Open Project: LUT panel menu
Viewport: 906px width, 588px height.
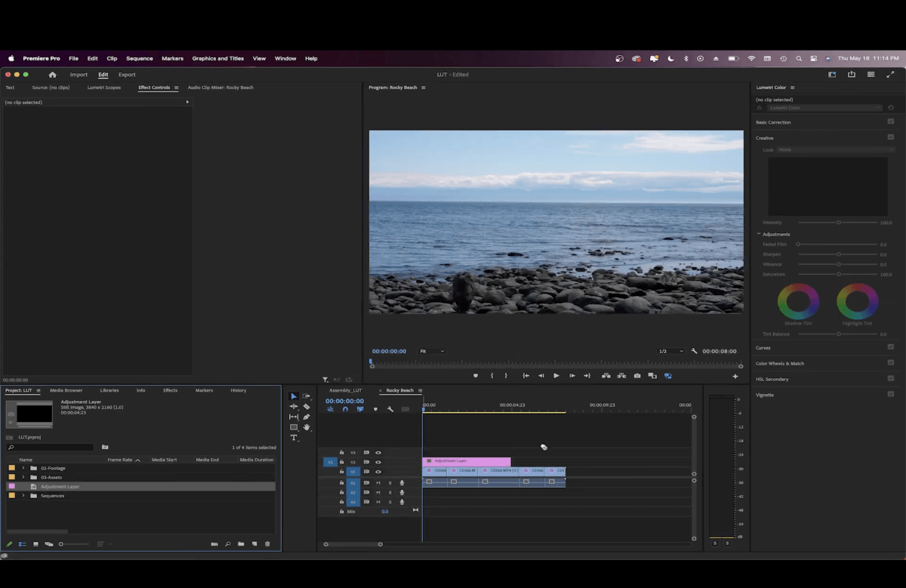(39, 390)
